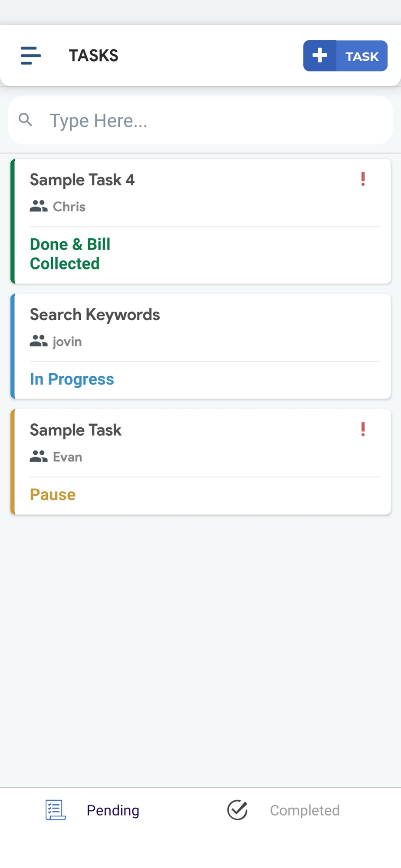The height and width of the screenshot is (868, 401).
Task: Tap the assignee icon beside Chris
Action: click(x=39, y=206)
